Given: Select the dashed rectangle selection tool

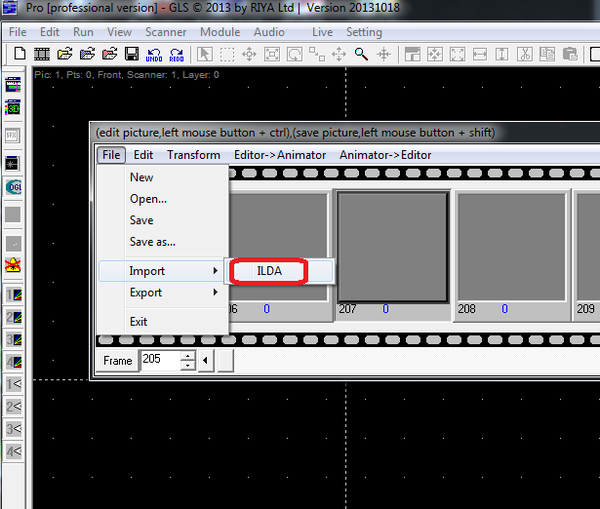Looking at the screenshot, I should [x=227, y=54].
